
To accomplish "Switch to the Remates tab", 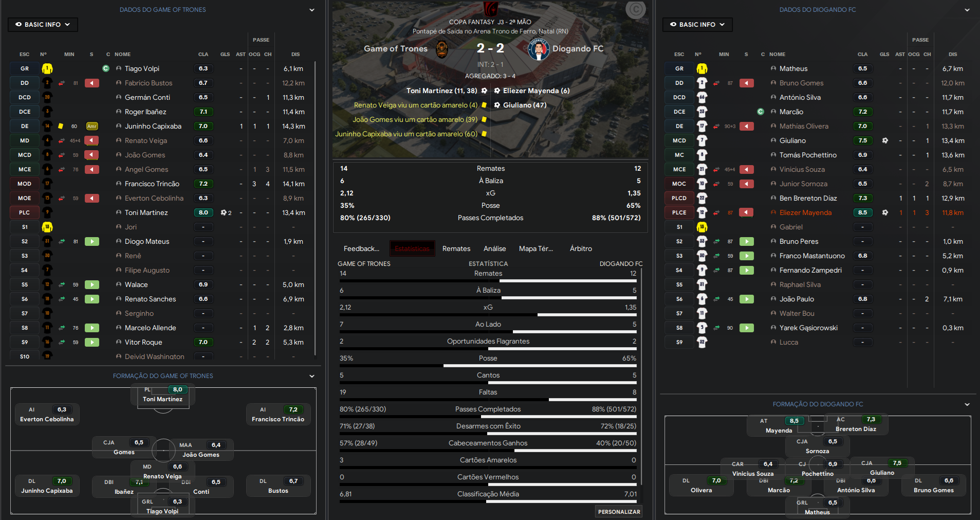I will pos(456,248).
